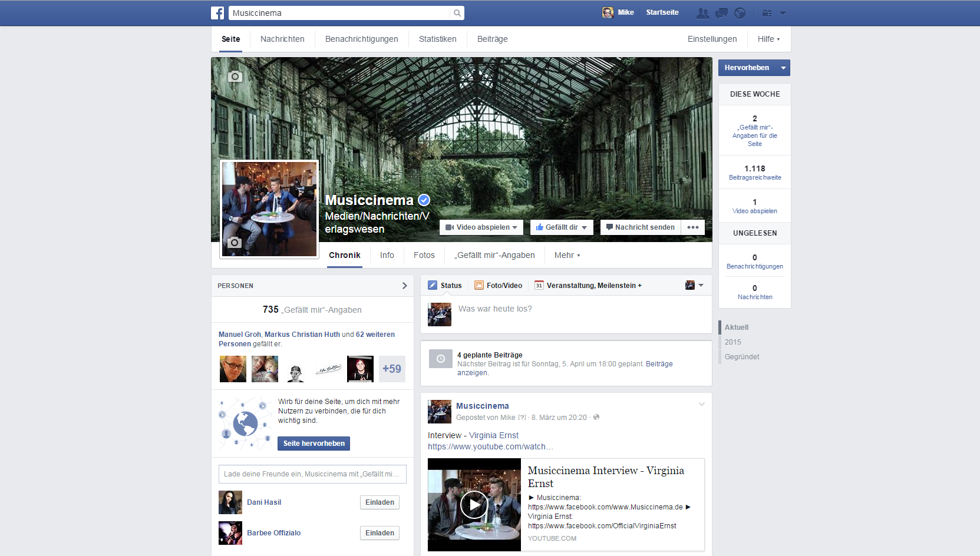
Task: Open the youtube.com/watch link
Action: pyautogui.click(x=490, y=446)
